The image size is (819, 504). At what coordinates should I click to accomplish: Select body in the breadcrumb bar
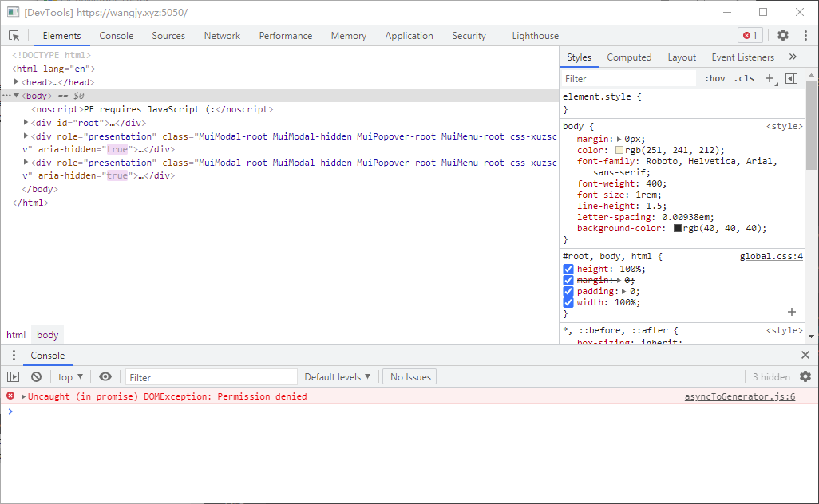(x=48, y=335)
